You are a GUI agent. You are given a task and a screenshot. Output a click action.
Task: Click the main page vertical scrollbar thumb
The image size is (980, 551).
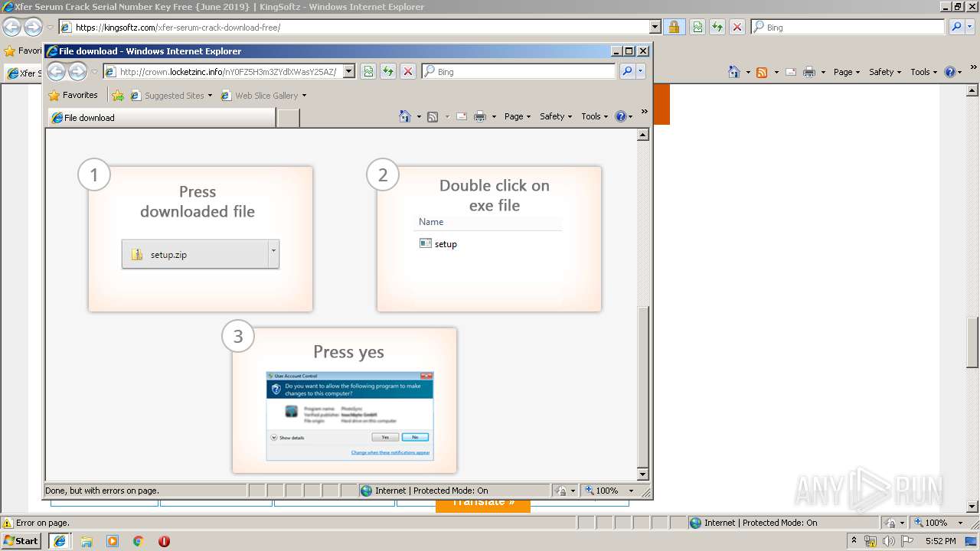pos(973,342)
